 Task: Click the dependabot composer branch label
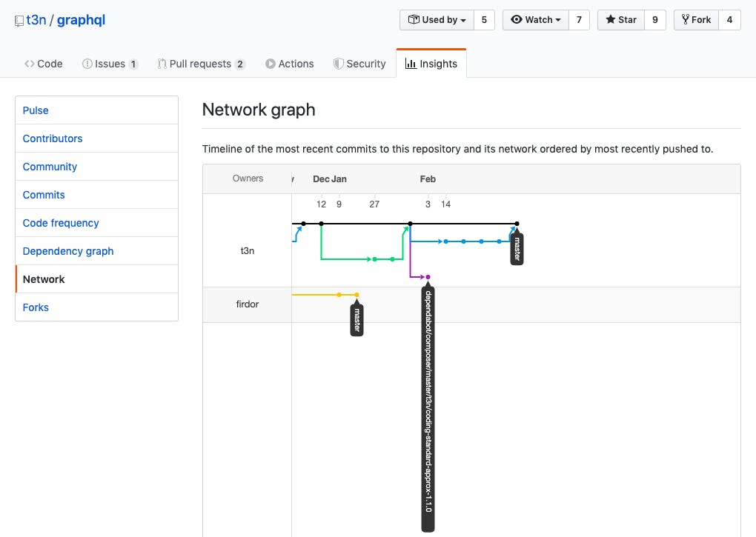428,410
